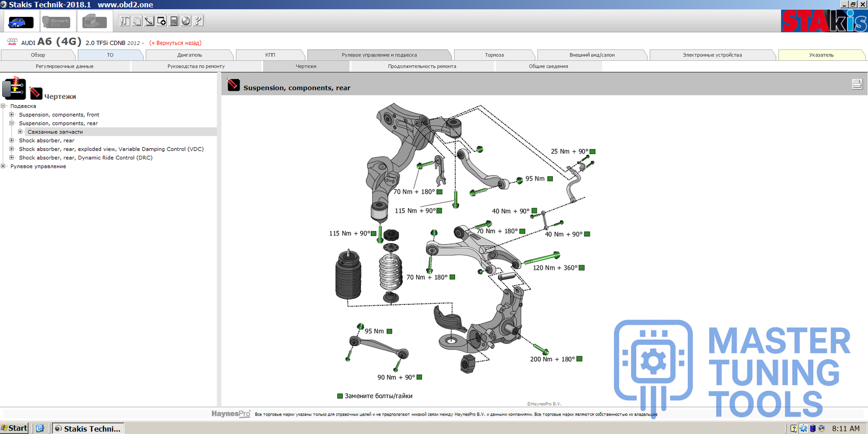Open the notes pencil toolbar icon

coord(149,21)
